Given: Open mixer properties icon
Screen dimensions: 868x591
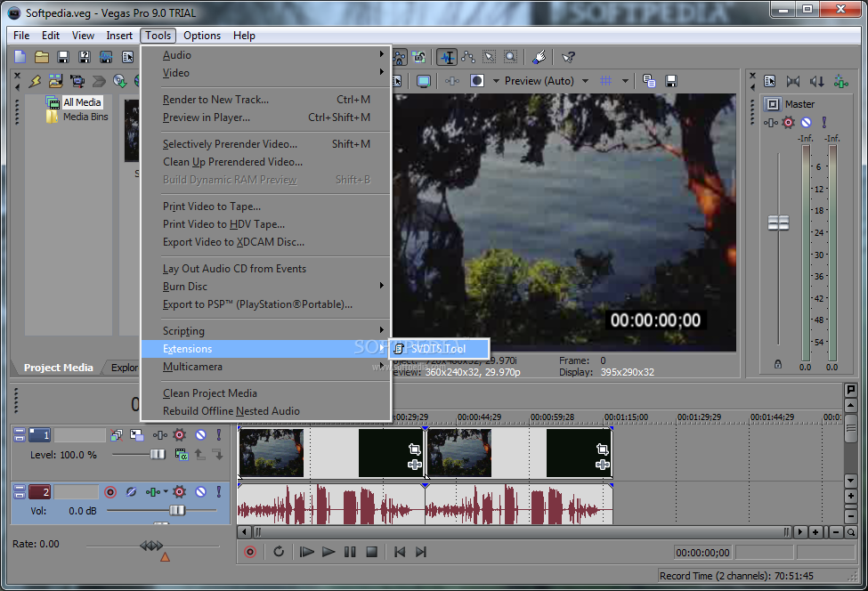Looking at the screenshot, I should click(x=769, y=81).
